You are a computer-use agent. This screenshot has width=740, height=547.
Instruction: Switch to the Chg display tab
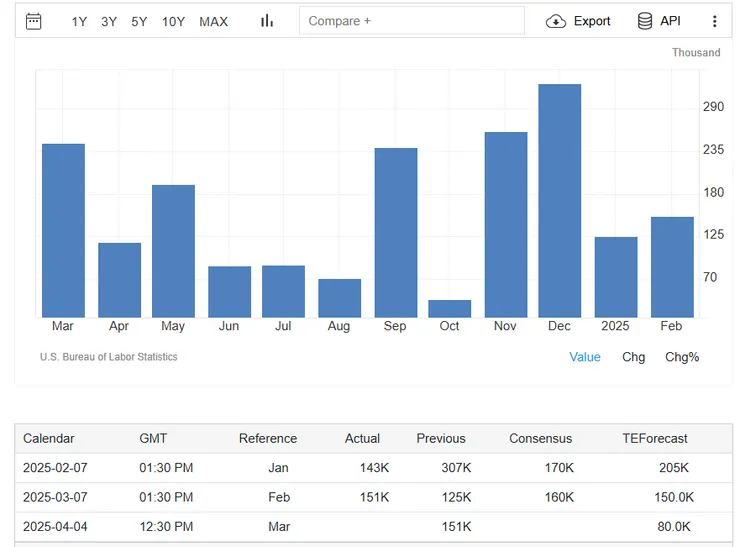pyautogui.click(x=633, y=357)
